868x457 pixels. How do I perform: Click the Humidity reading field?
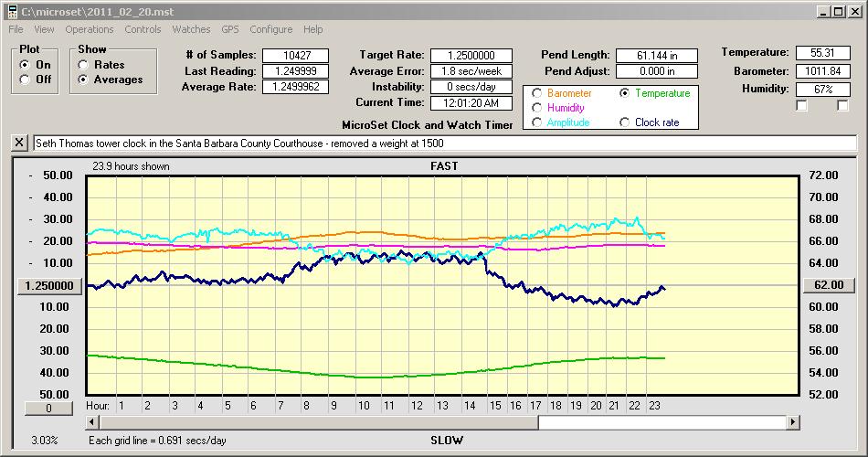point(822,90)
